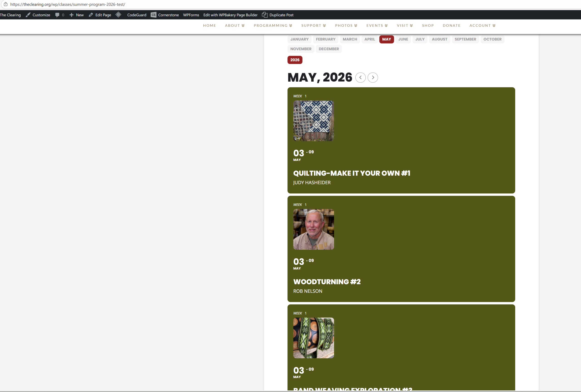Open Cornerstone CS icon
The height and width of the screenshot is (392, 581).
point(153,15)
